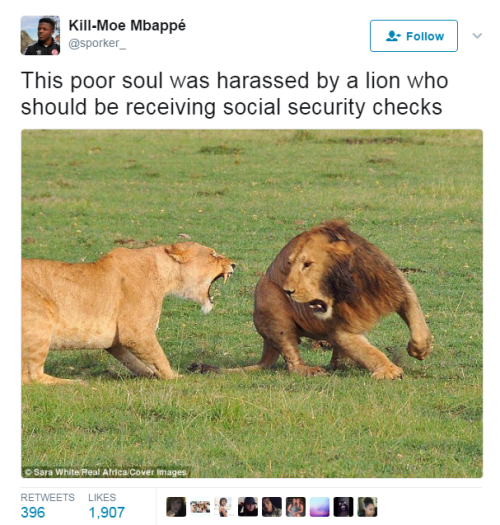
Task: Open the purple gradient liker avatar
Action: tap(319, 507)
